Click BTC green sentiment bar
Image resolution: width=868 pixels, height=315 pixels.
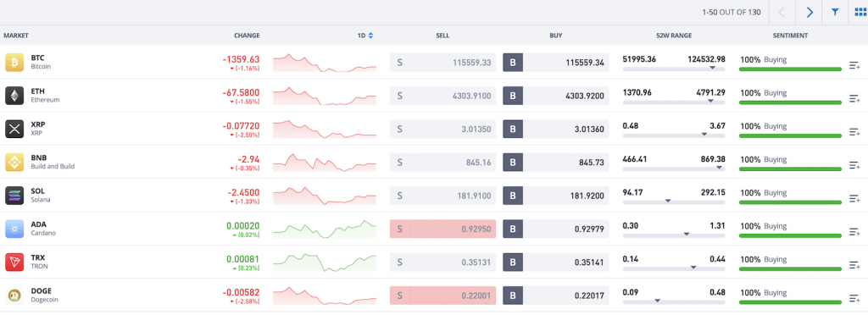[x=791, y=69]
